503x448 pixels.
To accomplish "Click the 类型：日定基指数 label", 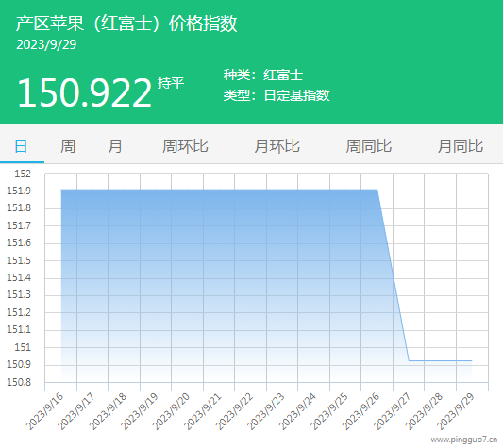I will pos(277,95).
